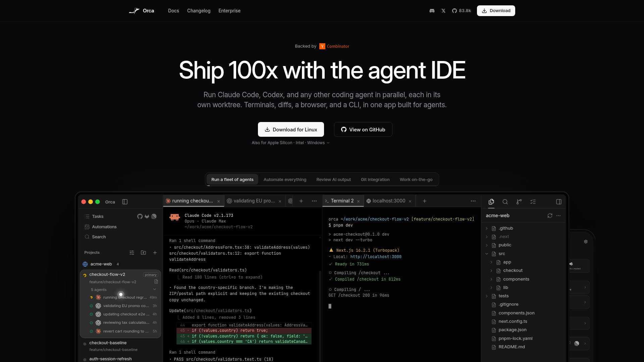The height and width of the screenshot is (362, 644).
Task: Open the search icon in right panel
Action: click(505, 202)
